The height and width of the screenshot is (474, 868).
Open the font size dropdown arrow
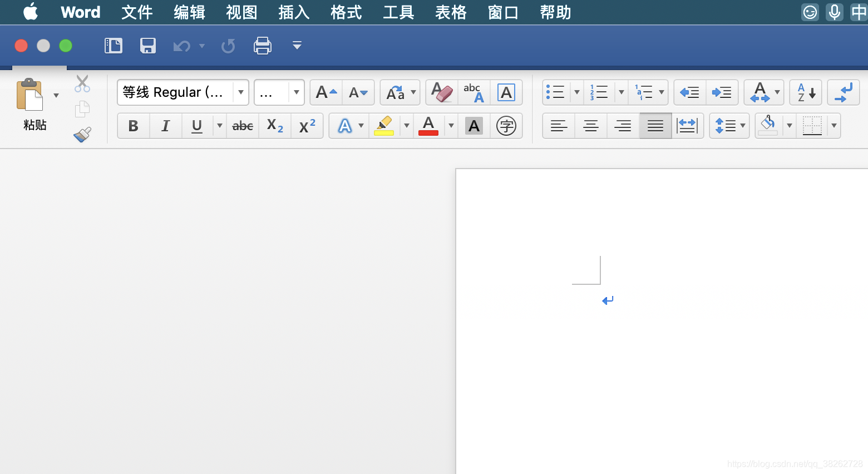click(x=297, y=92)
